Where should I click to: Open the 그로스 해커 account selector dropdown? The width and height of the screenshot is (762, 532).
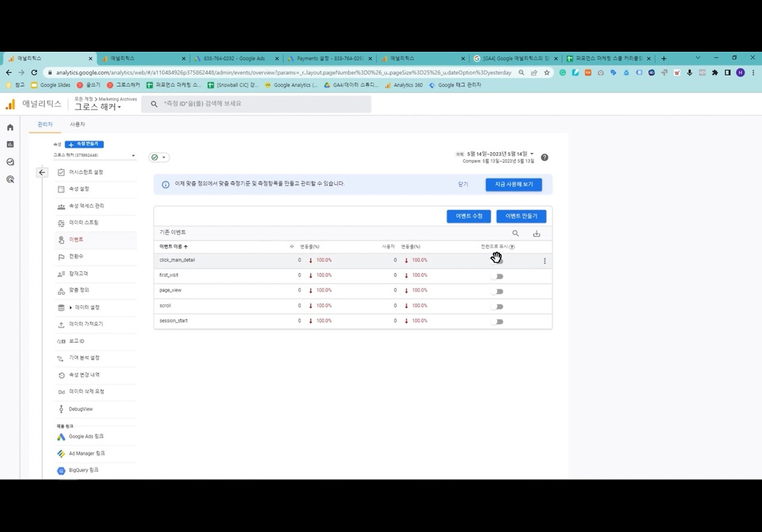[x=98, y=107]
